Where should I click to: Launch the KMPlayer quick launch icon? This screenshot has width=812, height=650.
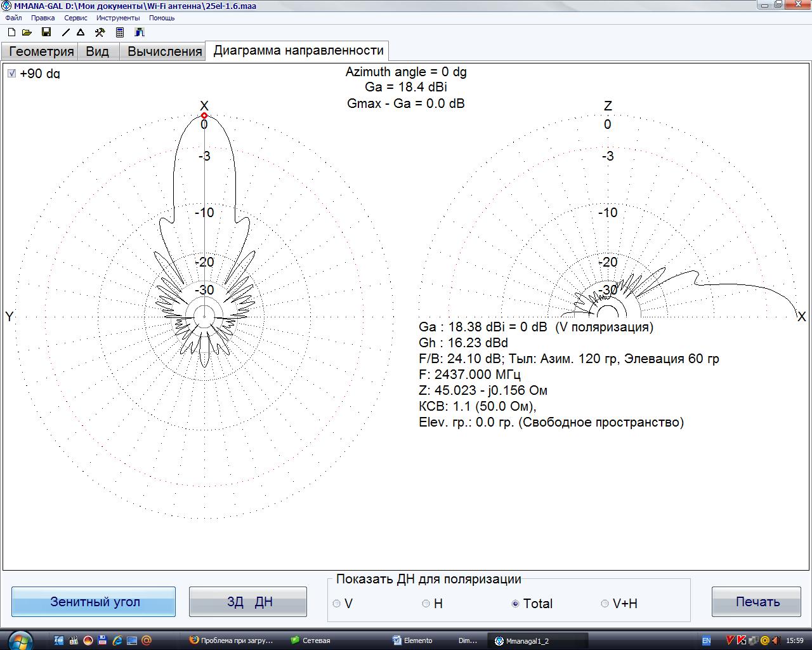tap(59, 640)
